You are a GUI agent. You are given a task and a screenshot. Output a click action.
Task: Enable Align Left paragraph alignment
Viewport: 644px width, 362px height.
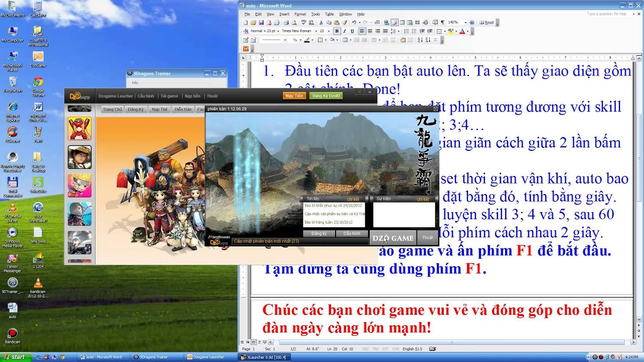[362, 31]
